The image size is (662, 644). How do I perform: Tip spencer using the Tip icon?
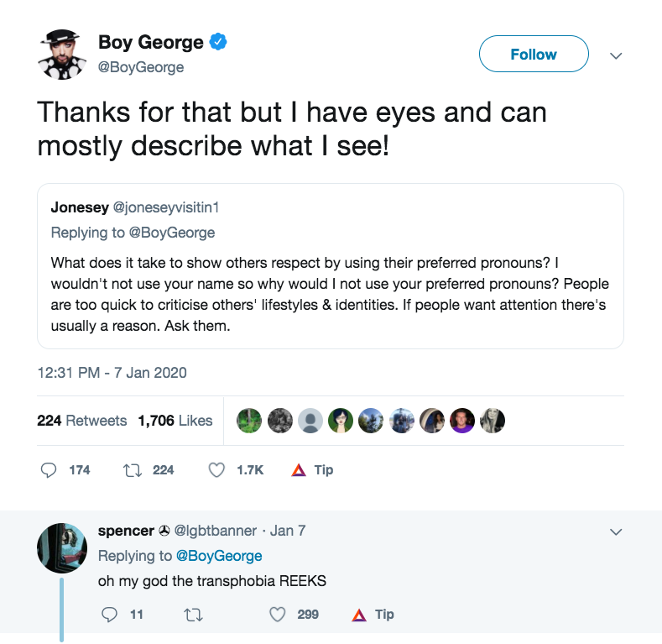click(x=360, y=615)
